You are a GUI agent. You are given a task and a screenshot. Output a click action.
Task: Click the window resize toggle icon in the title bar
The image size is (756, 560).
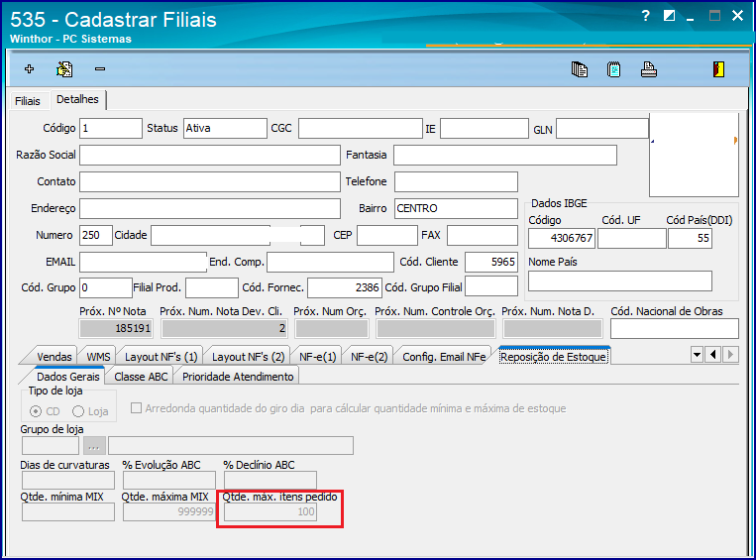coord(669,16)
